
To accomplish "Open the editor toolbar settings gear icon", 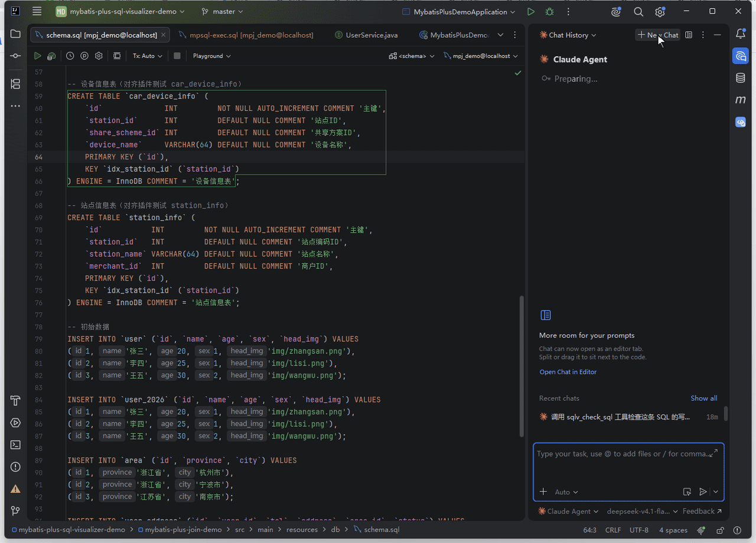I will pos(99,56).
